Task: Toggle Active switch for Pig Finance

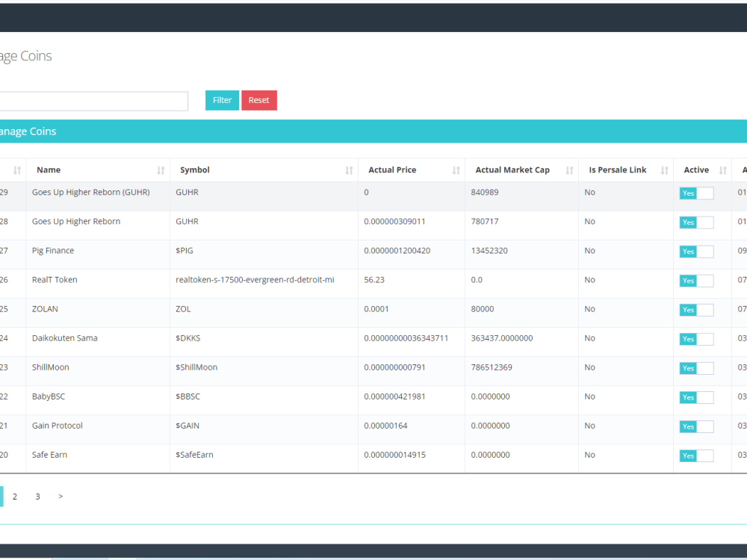Action: [696, 252]
